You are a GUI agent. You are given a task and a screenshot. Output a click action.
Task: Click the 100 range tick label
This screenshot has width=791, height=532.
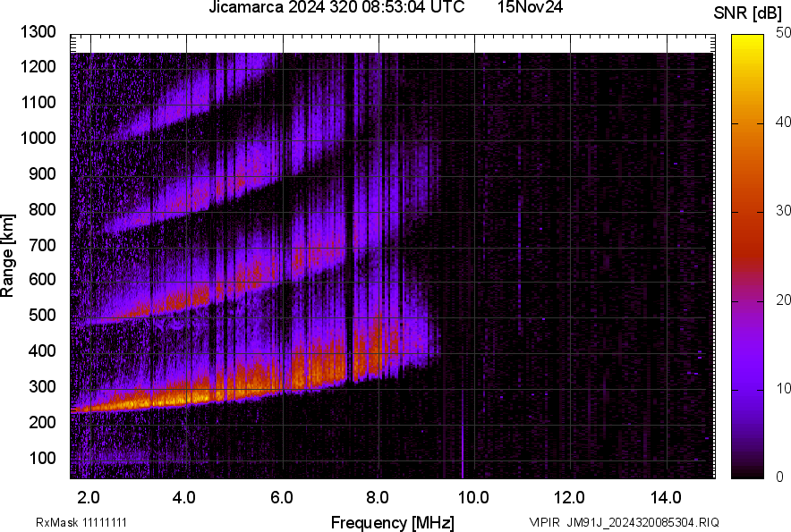[42, 458]
